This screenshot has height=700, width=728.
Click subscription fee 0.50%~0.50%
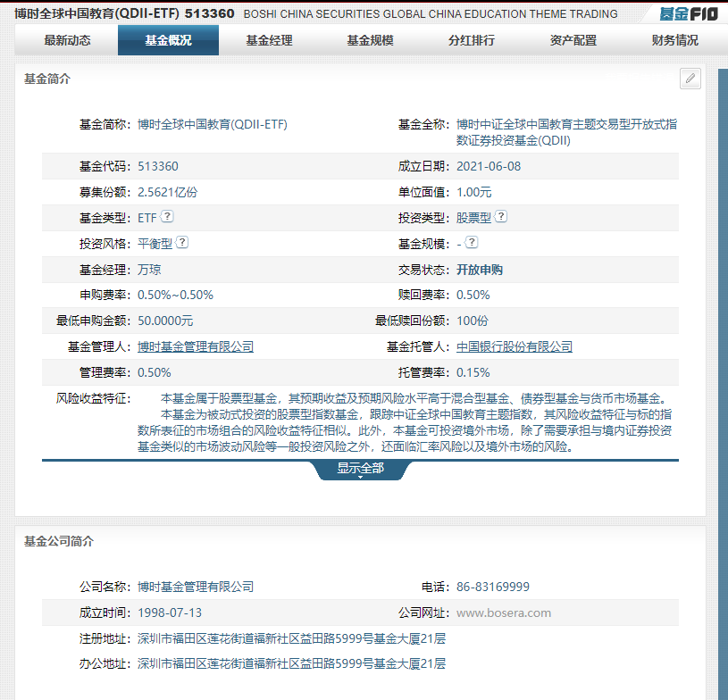point(175,295)
